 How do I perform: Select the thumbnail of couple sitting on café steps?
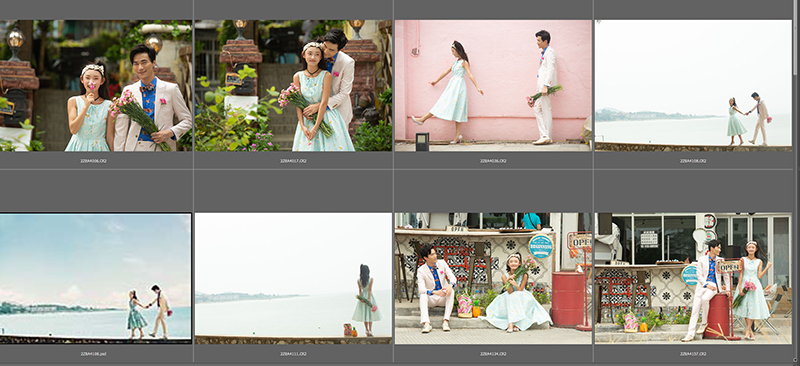493,278
